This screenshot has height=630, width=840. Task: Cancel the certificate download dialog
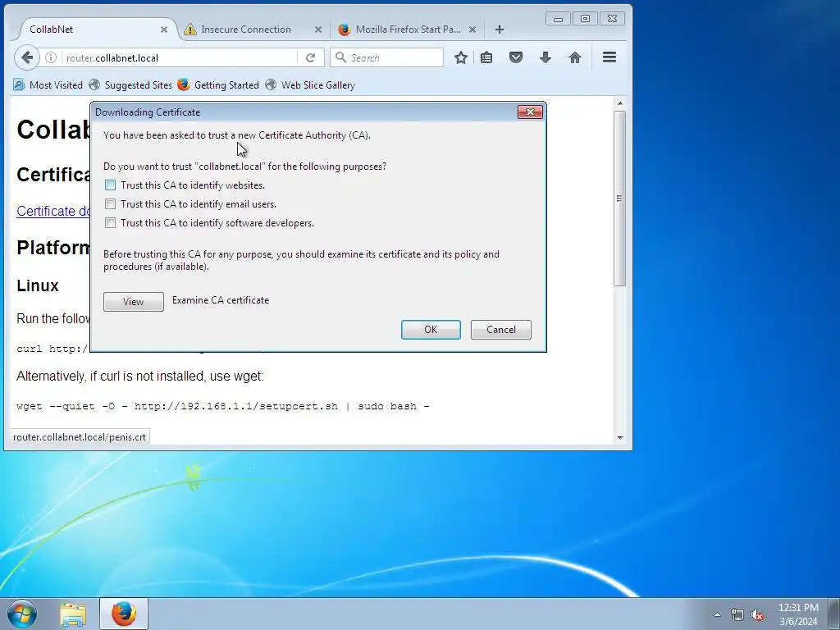(x=501, y=330)
